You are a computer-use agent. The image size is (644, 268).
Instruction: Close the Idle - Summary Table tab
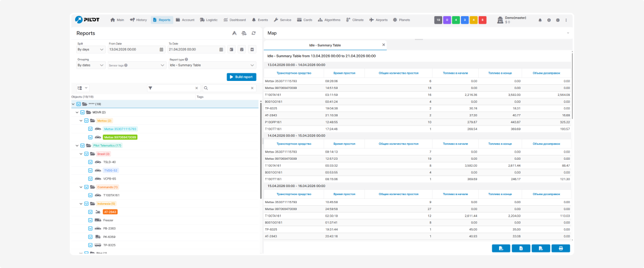coord(383,45)
